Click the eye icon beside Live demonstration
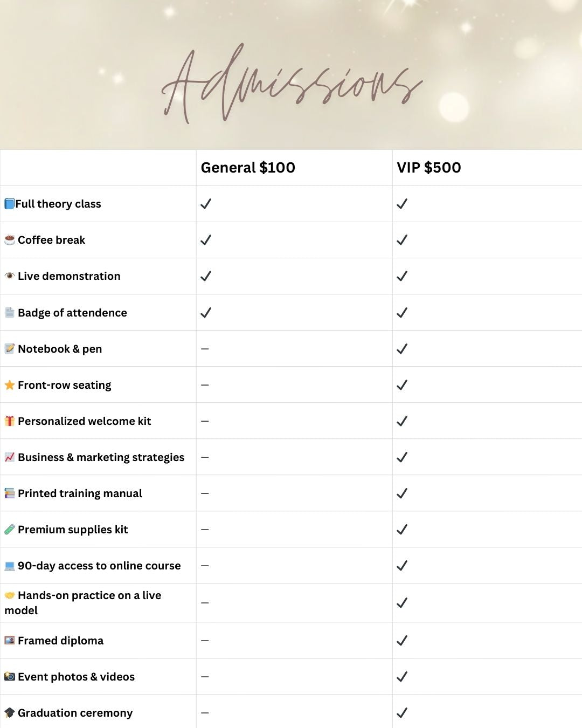The image size is (582, 728). 10,276
